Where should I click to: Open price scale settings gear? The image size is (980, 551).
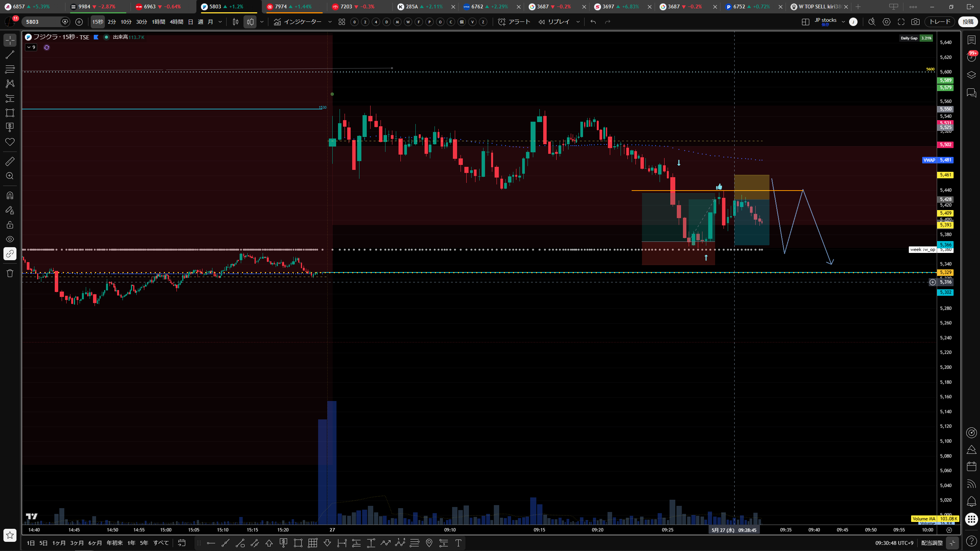(949, 530)
